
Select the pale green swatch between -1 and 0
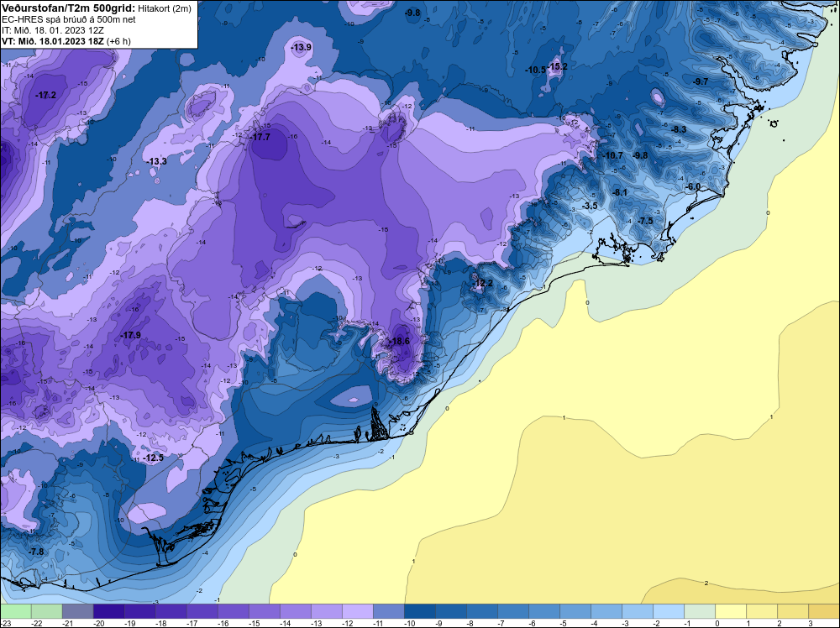700,611
